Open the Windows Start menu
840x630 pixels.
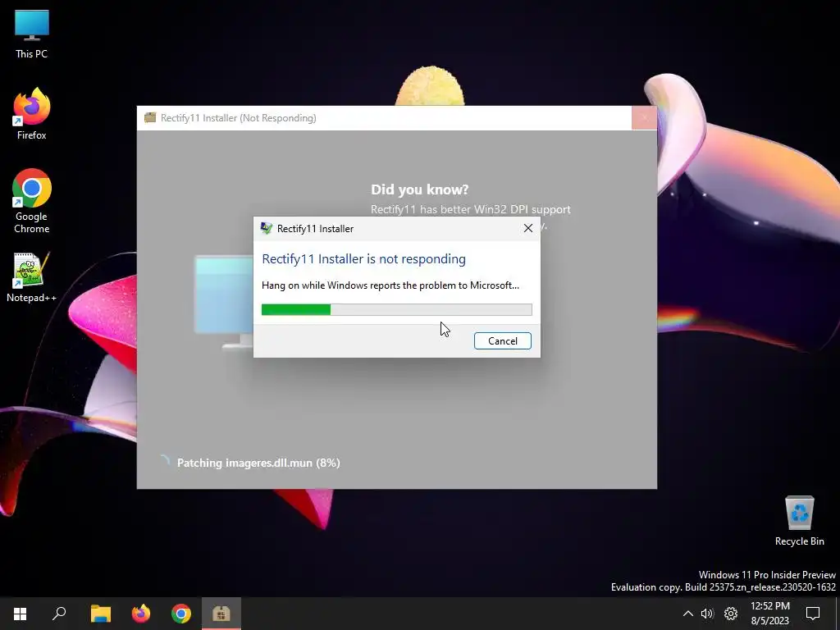click(20, 614)
